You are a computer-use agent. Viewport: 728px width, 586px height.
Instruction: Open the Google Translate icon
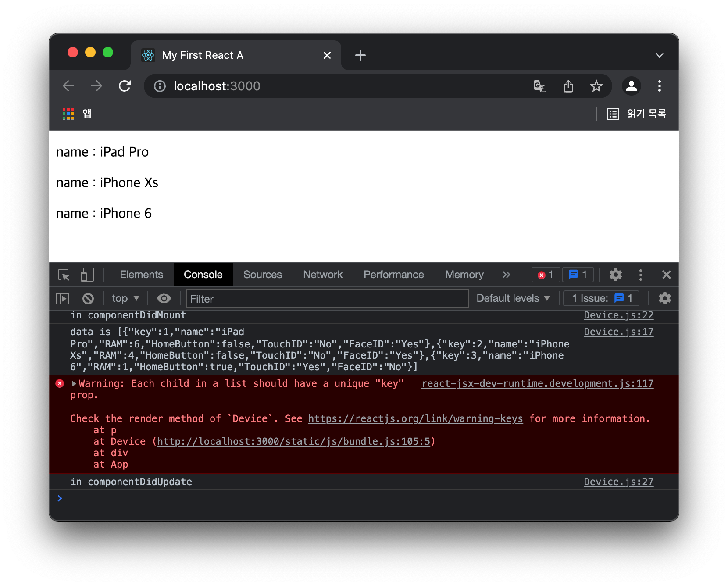point(540,86)
